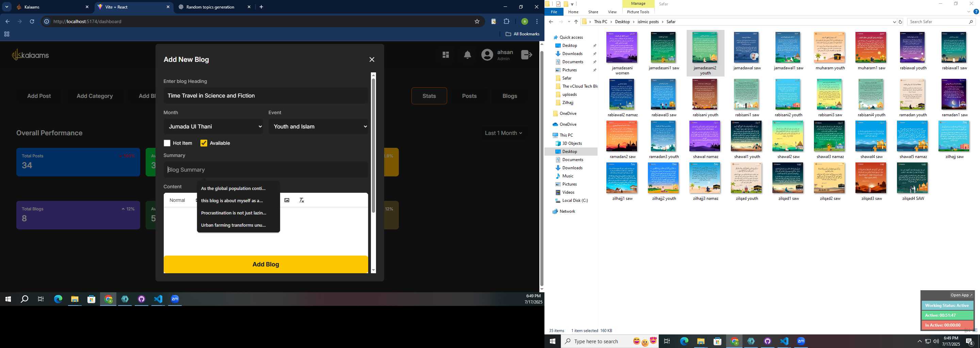Click the blog heading input field
The height and width of the screenshot is (348, 980).
(265, 96)
